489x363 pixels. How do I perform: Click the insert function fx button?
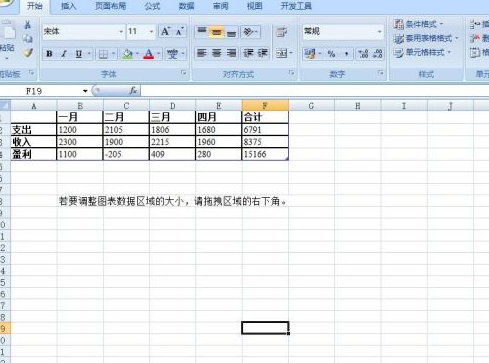tap(133, 91)
